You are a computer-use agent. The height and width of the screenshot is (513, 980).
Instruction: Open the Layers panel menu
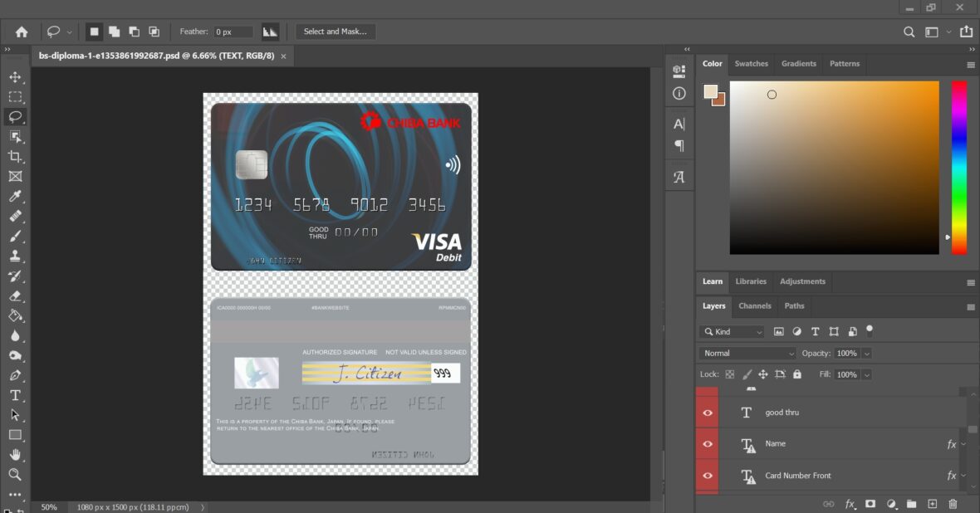pyautogui.click(x=971, y=307)
